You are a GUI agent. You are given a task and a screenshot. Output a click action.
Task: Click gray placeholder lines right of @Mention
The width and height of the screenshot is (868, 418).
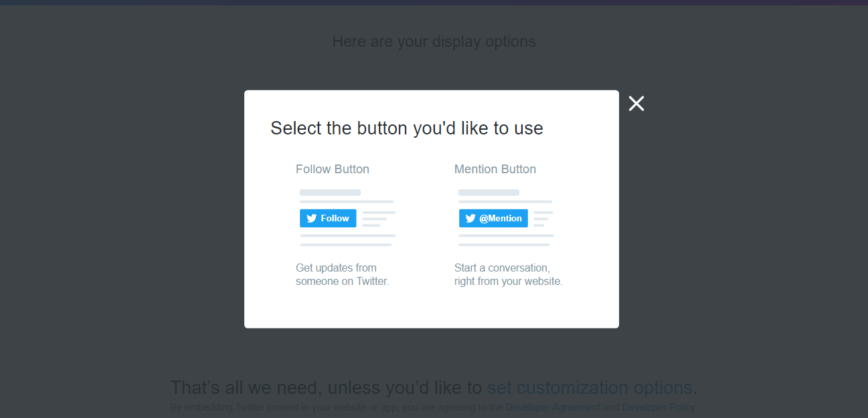(x=543, y=219)
